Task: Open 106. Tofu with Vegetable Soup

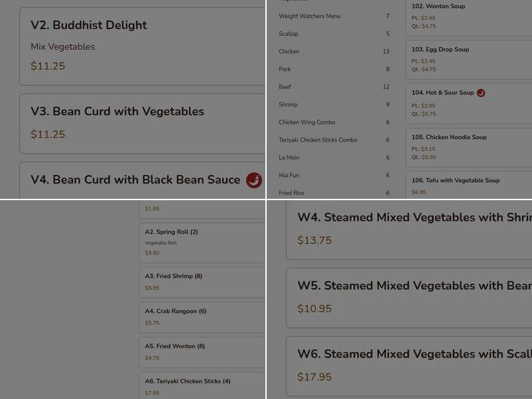Action: click(x=469, y=186)
